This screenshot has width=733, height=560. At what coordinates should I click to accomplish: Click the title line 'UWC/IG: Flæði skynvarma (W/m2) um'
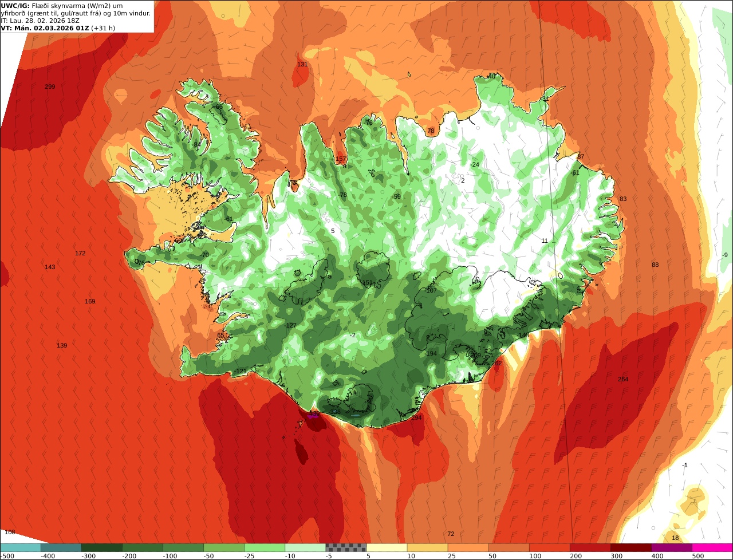tap(62, 6)
